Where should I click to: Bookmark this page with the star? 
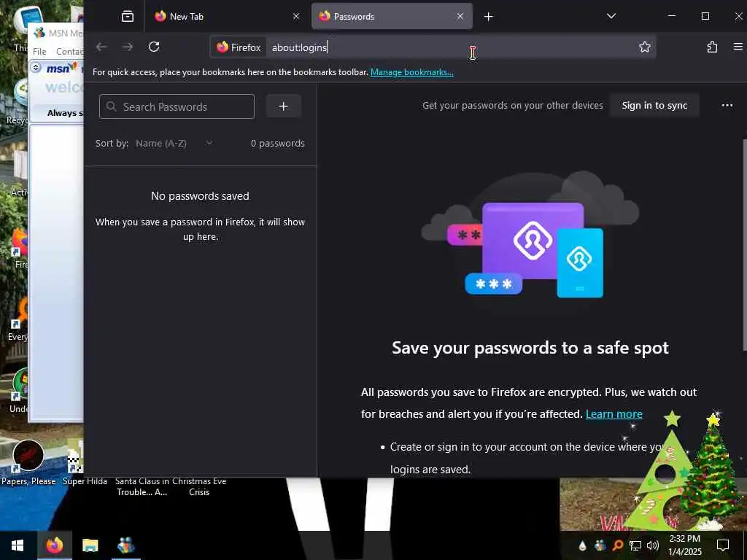click(645, 47)
